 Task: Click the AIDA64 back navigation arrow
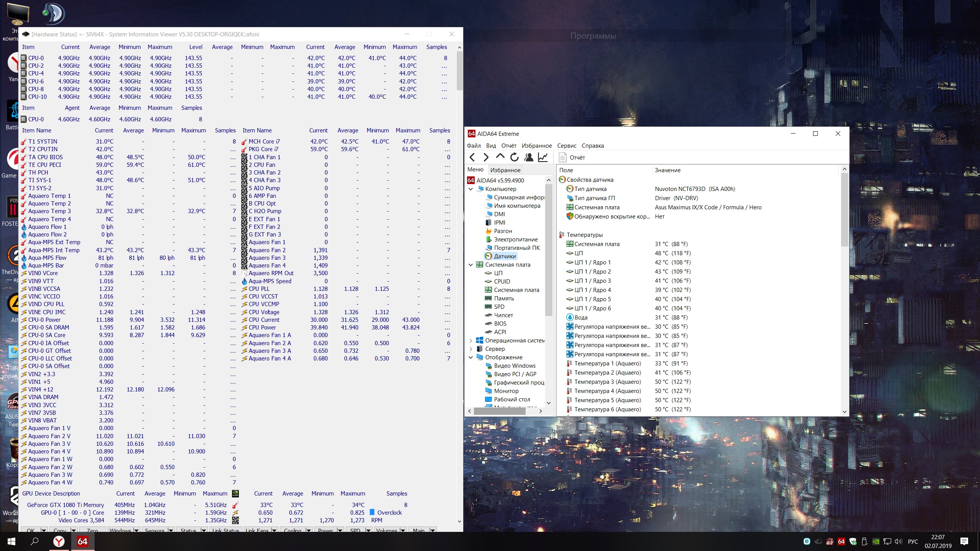pyautogui.click(x=472, y=157)
